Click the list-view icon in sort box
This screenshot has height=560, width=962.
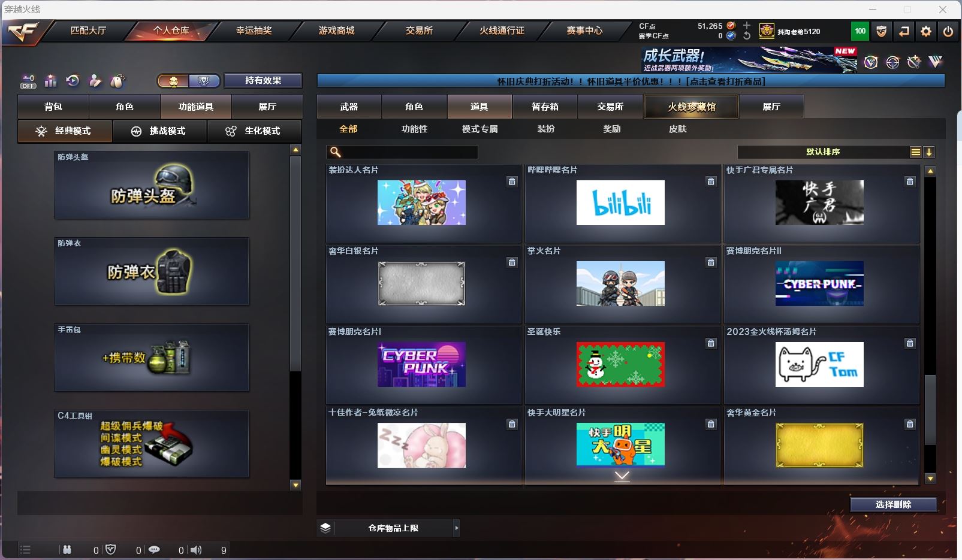click(x=916, y=152)
